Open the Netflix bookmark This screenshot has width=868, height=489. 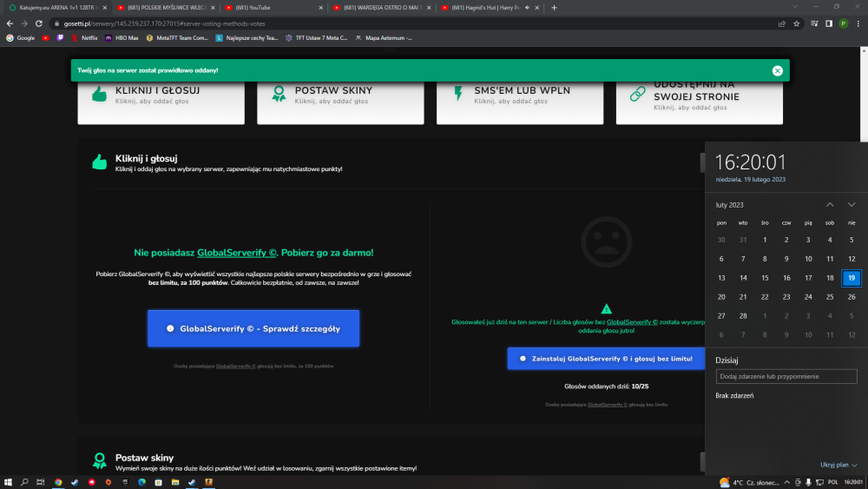[x=84, y=38]
